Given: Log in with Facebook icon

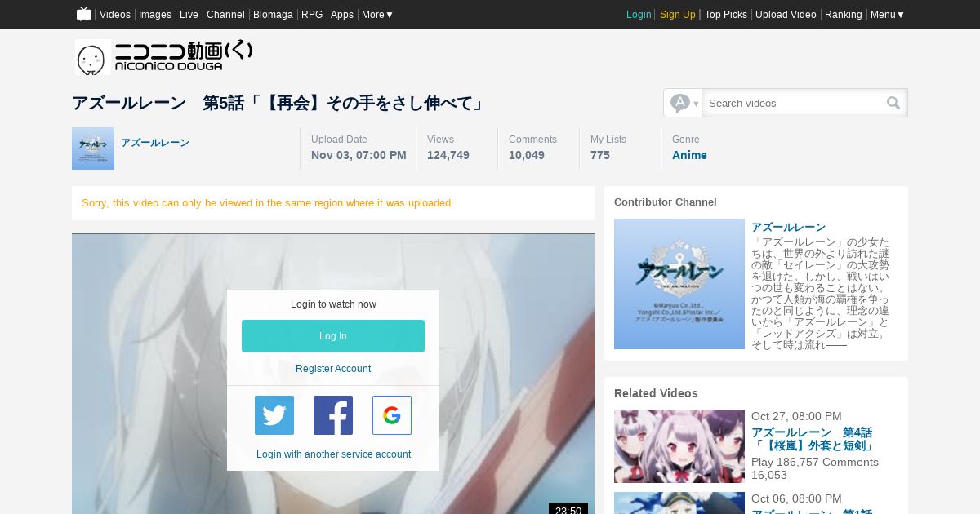Looking at the screenshot, I should (333, 415).
